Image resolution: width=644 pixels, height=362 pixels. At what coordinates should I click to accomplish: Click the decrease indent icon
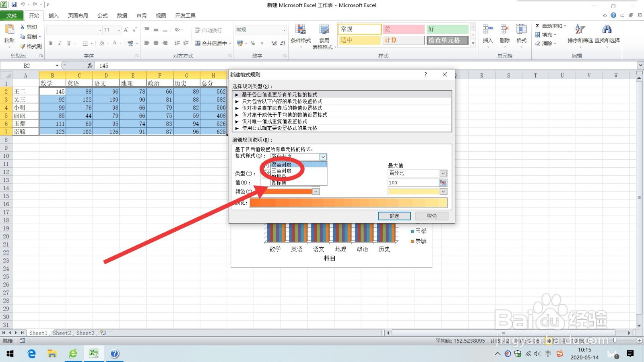[177, 43]
